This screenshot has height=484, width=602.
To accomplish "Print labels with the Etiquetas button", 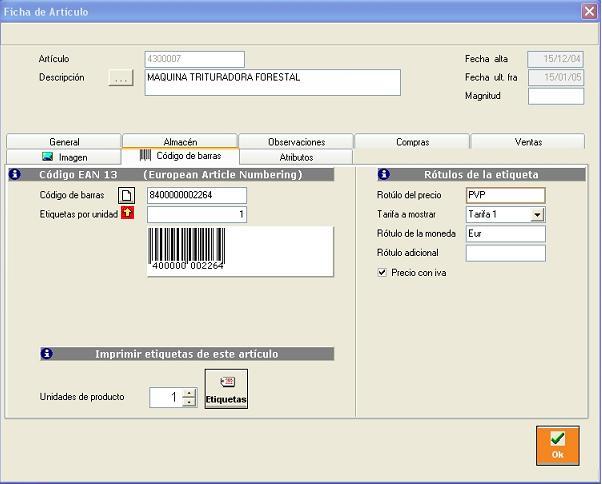I will [x=226, y=389].
